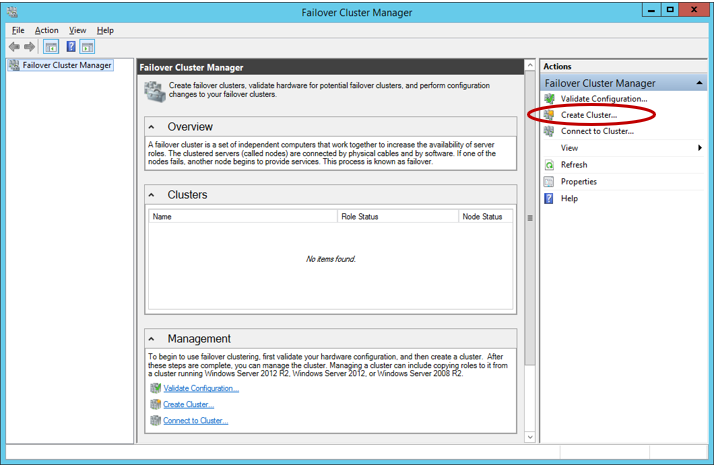Choose Help in the Actions pane

tap(569, 199)
